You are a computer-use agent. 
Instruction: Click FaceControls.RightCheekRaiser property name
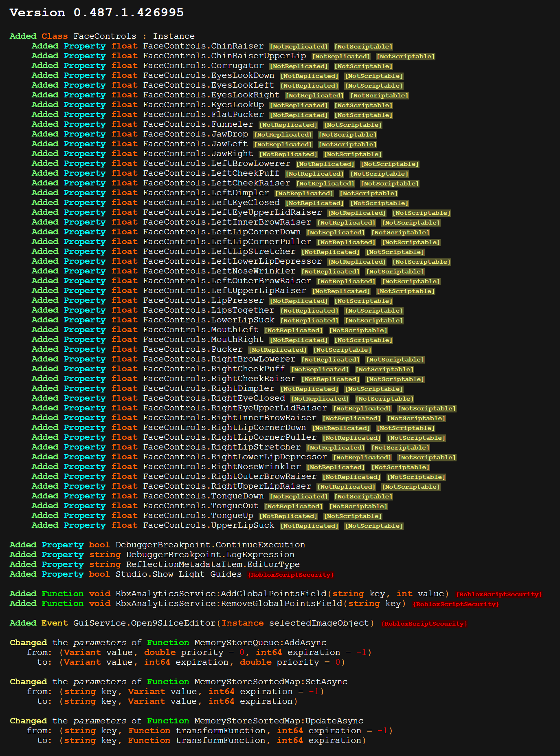219,379
